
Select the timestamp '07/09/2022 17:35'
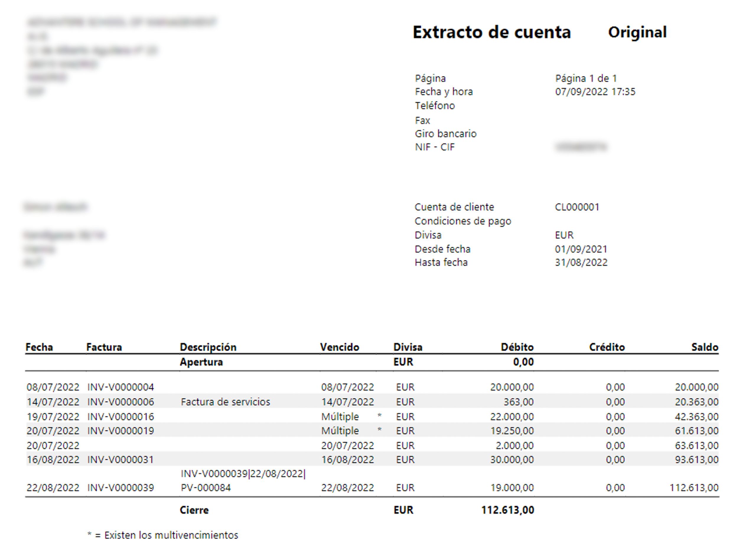[595, 92]
